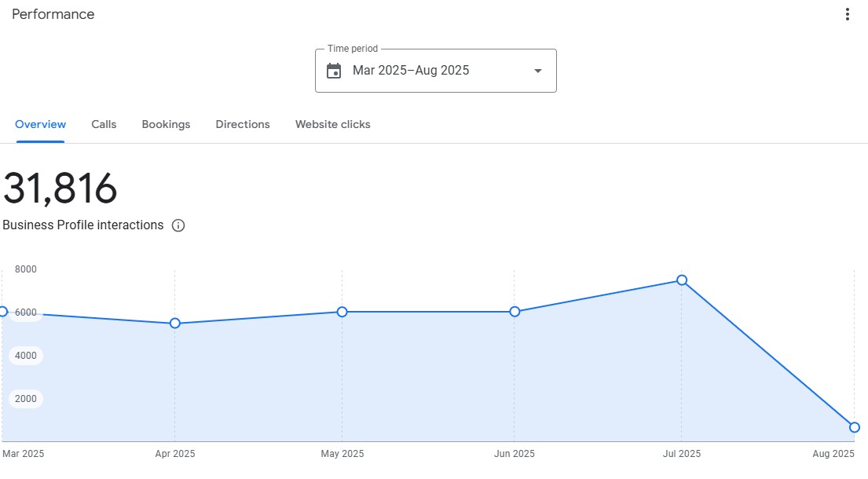Click the Performance heading
Viewport: 868px width, 479px height.
[53, 14]
